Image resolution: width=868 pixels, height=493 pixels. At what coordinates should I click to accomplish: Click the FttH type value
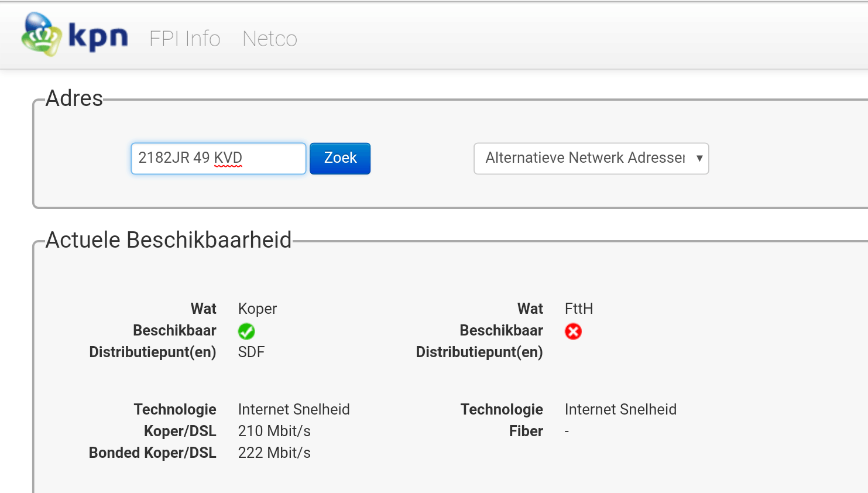click(579, 309)
